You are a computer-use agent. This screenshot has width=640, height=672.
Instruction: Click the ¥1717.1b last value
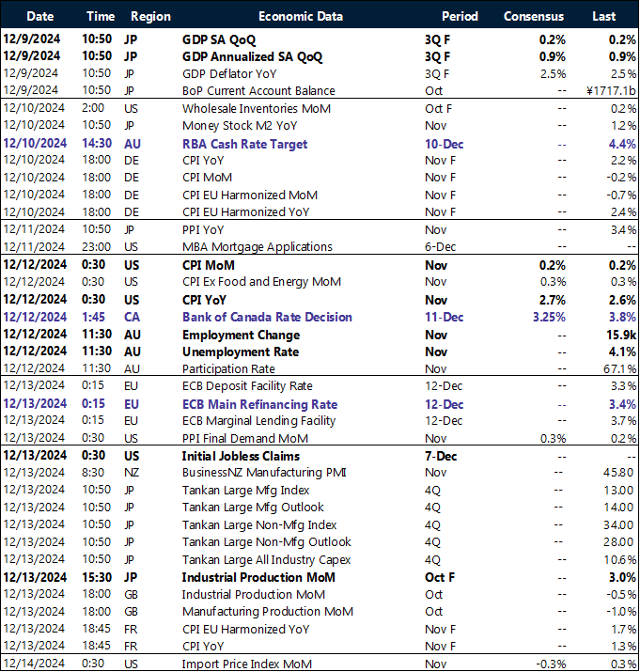(611, 90)
